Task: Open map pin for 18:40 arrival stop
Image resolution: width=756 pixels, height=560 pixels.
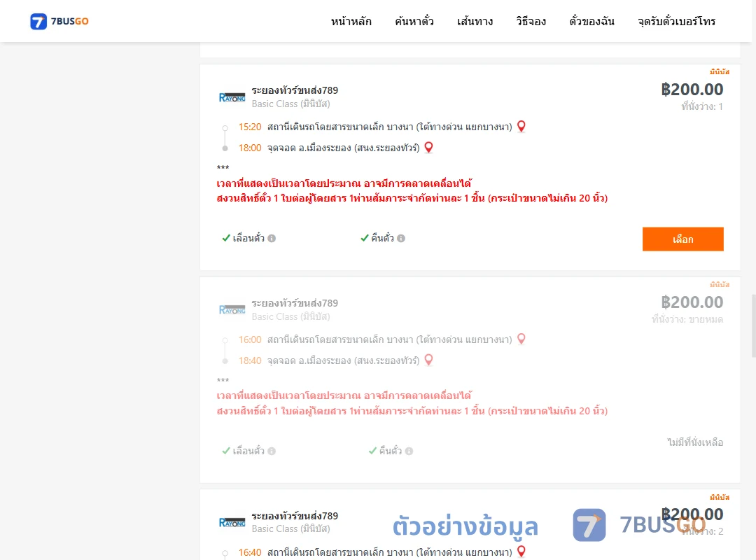Action: click(x=428, y=360)
